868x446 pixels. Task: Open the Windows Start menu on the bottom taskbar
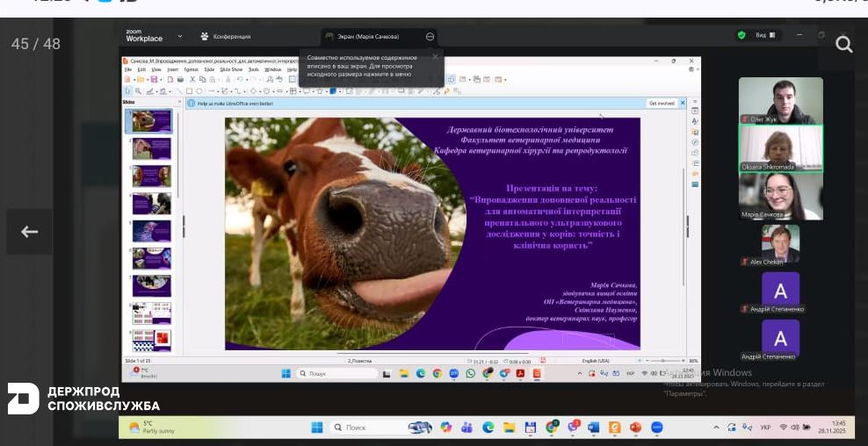[316, 428]
